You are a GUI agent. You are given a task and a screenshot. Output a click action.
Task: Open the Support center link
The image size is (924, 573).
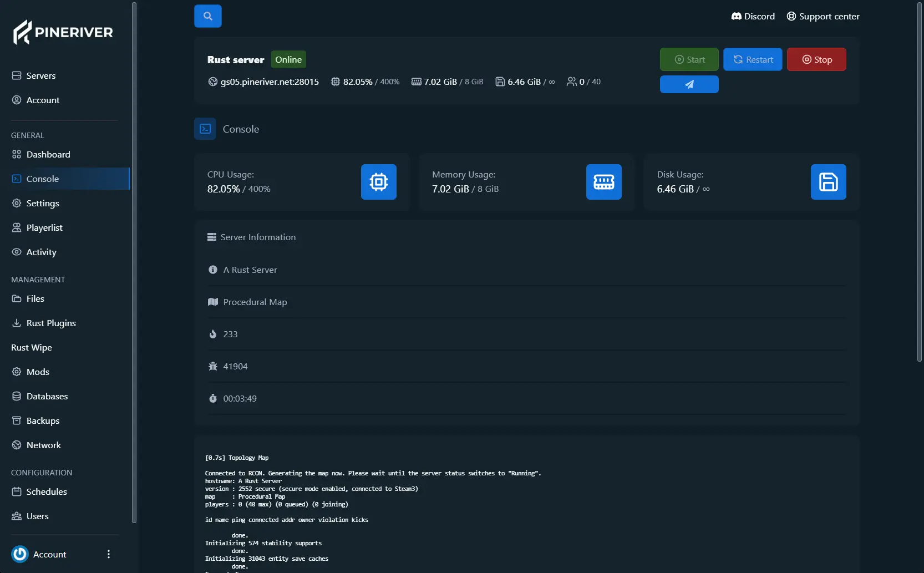[x=823, y=16]
